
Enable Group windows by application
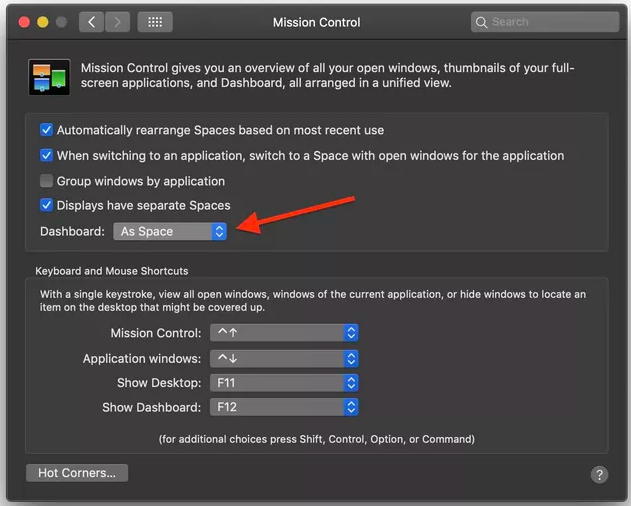46,181
